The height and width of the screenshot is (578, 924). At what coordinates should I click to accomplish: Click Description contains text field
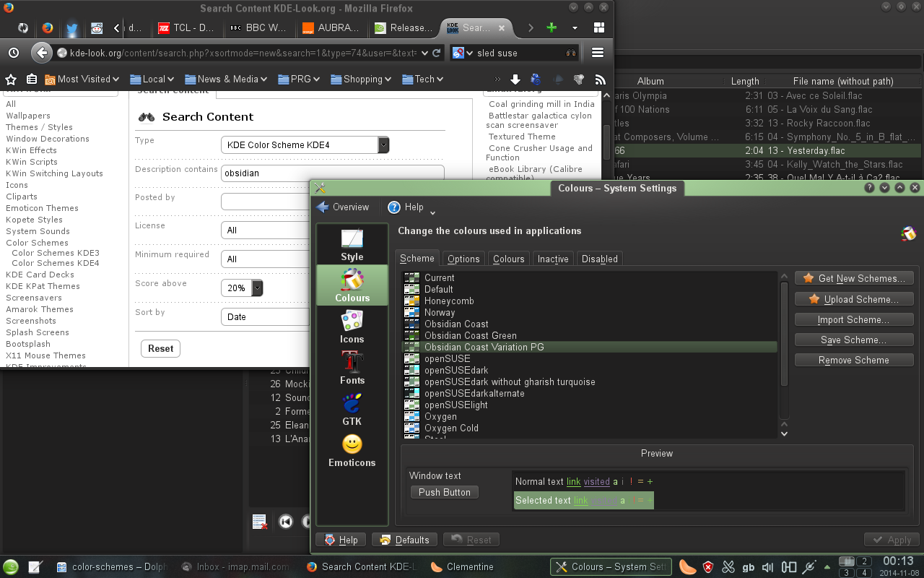[332, 173]
